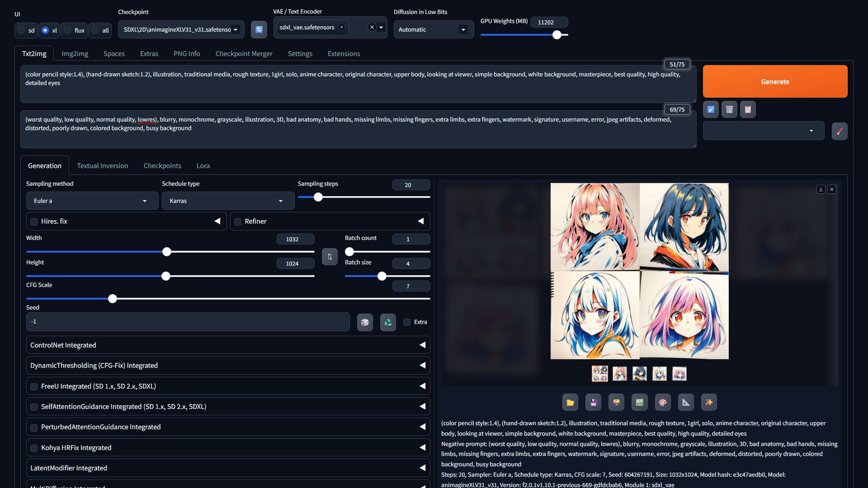Open the Lora tab
The image size is (868, 488).
[203, 166]
